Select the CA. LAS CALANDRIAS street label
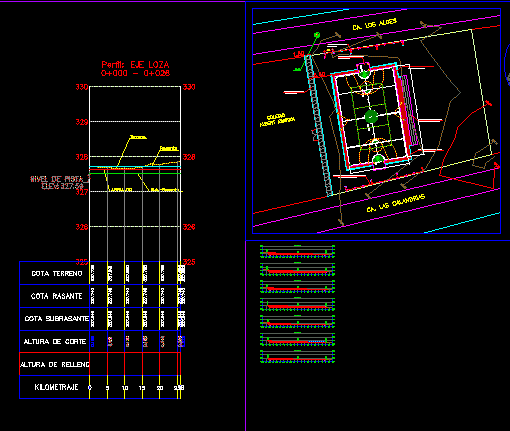The width and height of the screenshot is (510, 431). pyautogui.click(x=396, y=203)
